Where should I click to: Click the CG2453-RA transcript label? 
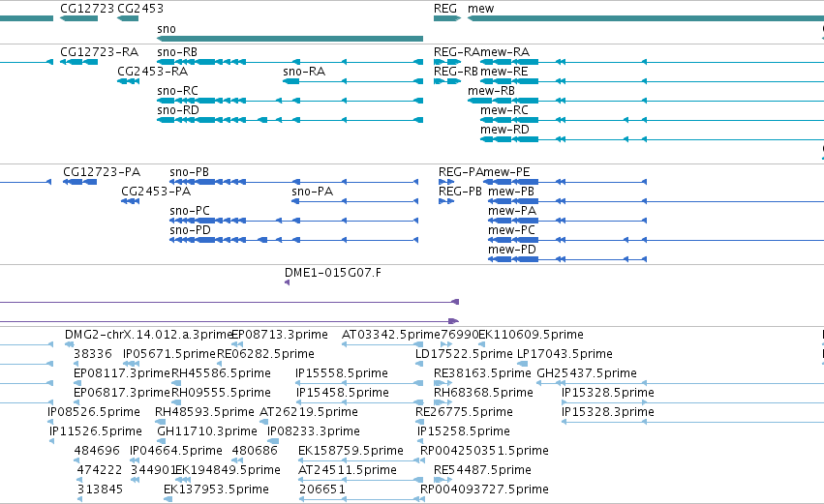152,72
